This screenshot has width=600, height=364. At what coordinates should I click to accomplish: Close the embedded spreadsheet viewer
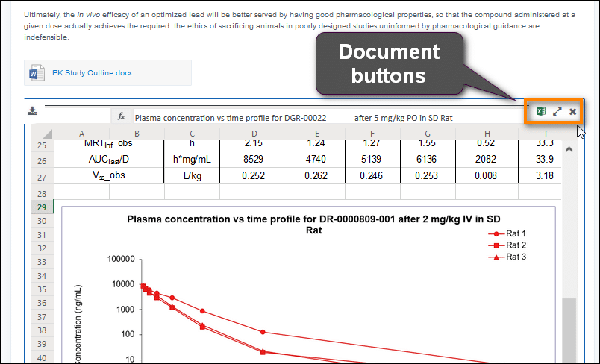573,112
